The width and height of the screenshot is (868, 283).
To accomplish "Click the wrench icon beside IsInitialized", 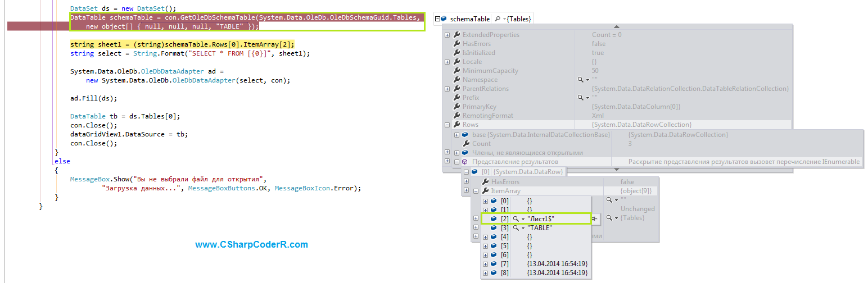I will point(456,53).
